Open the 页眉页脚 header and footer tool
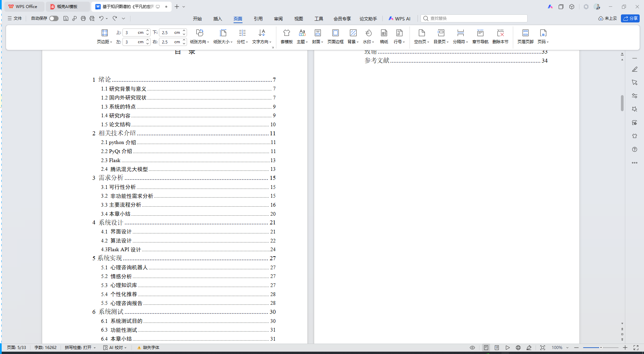The image size is (644, 354). [x=526, y=37]
